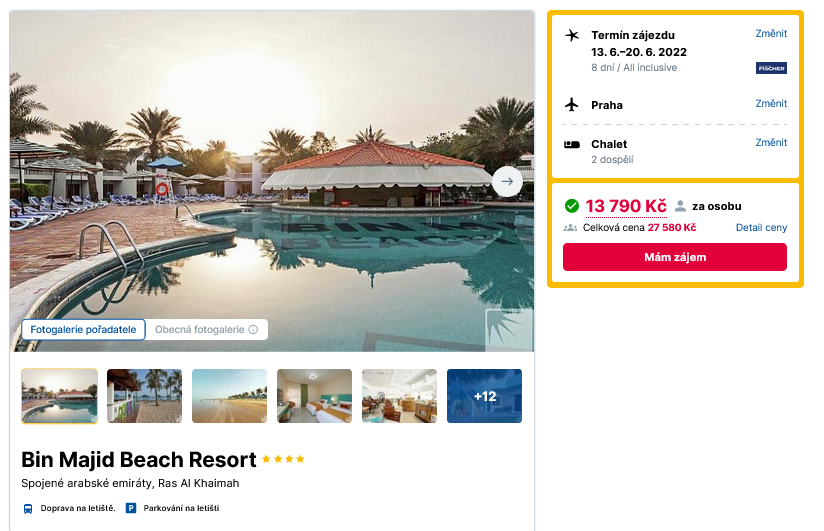Click the sun icon beside Termín zájezdu
This screenshot has height=531, width=824.
click(572, 35)
